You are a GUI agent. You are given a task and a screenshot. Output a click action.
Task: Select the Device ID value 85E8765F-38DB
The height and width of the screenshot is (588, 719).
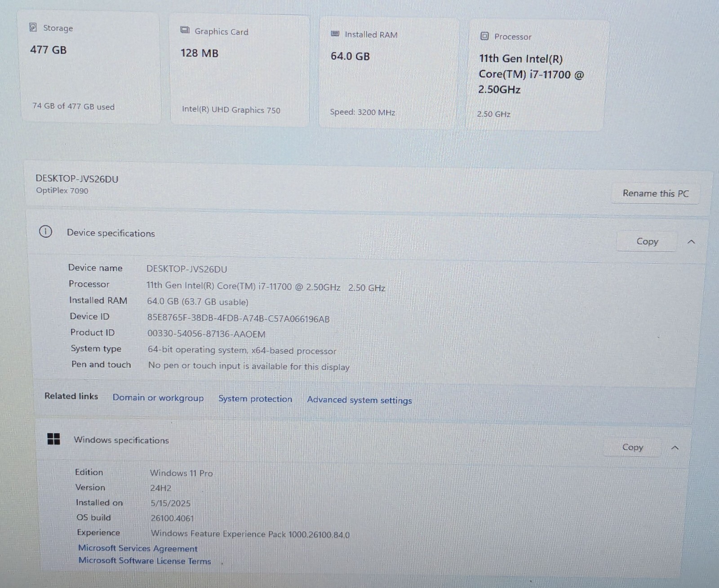tap(239, 319)
